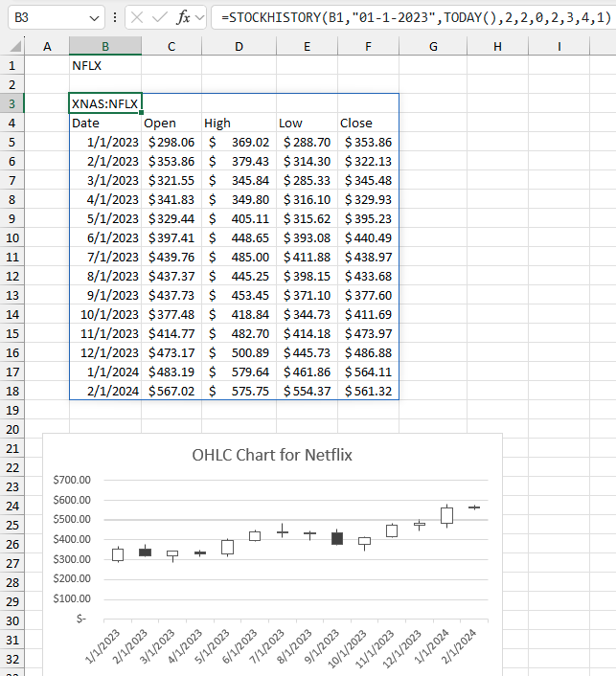Select chart title OHLC Chart for Netflix
The height and width of the screenshot is (676, 616).
point(272,455)
